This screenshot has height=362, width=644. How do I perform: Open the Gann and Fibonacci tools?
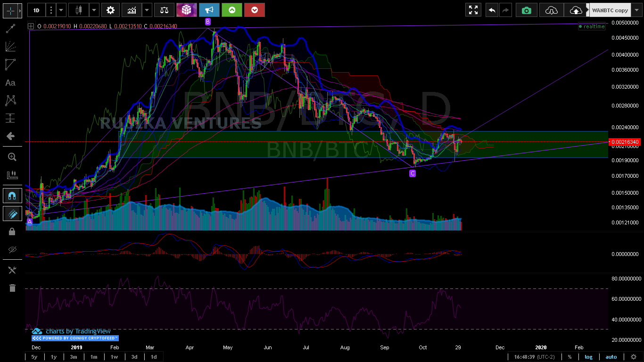point(10,47)
